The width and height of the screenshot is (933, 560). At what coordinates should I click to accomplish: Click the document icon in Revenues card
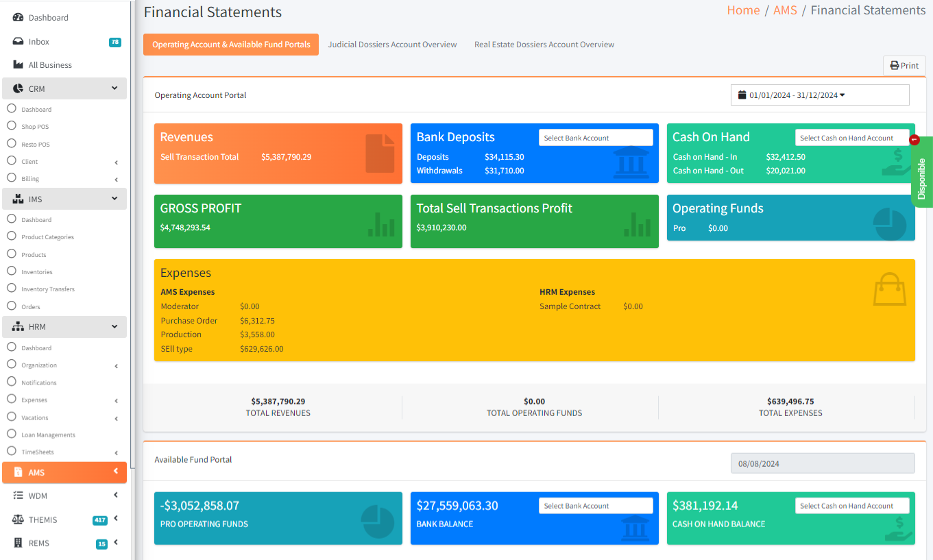click(380, 153)
